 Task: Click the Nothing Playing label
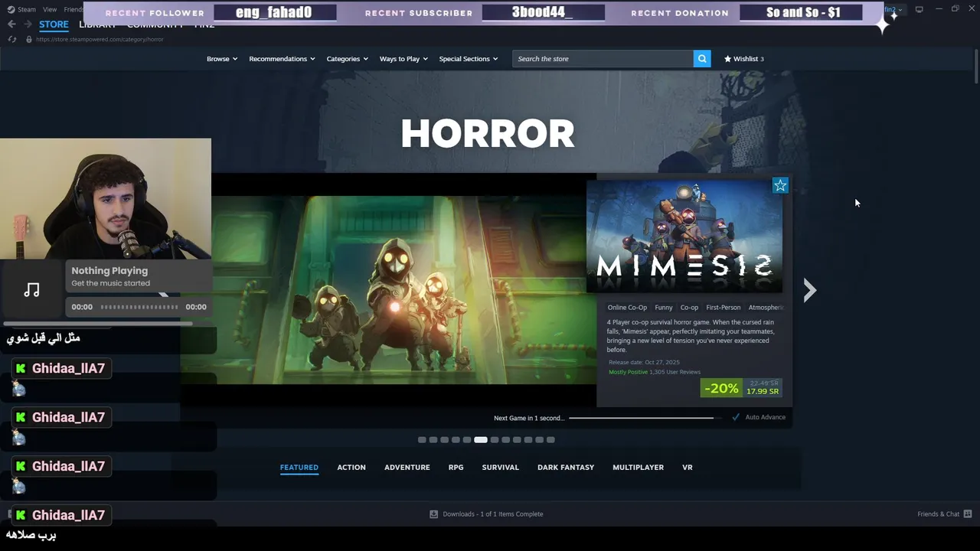pyautogui.click(x=109, y=271)
